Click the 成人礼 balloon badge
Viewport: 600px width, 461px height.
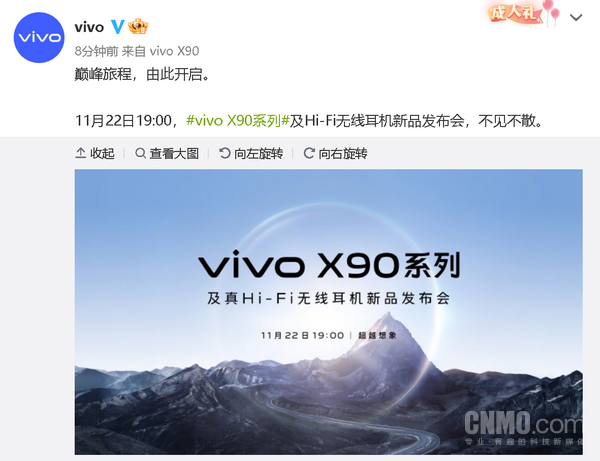point(523,13)
